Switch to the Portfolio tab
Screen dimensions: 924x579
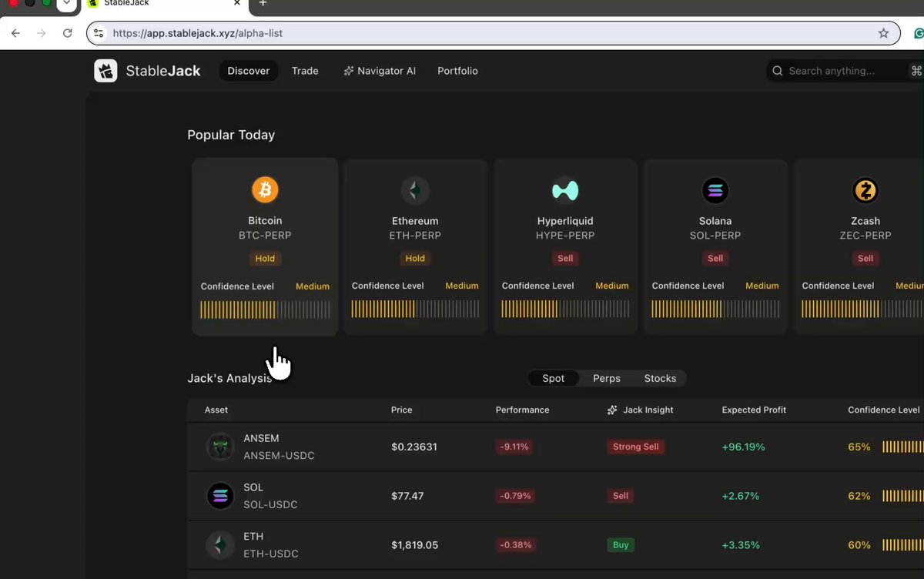click(457, 71)
